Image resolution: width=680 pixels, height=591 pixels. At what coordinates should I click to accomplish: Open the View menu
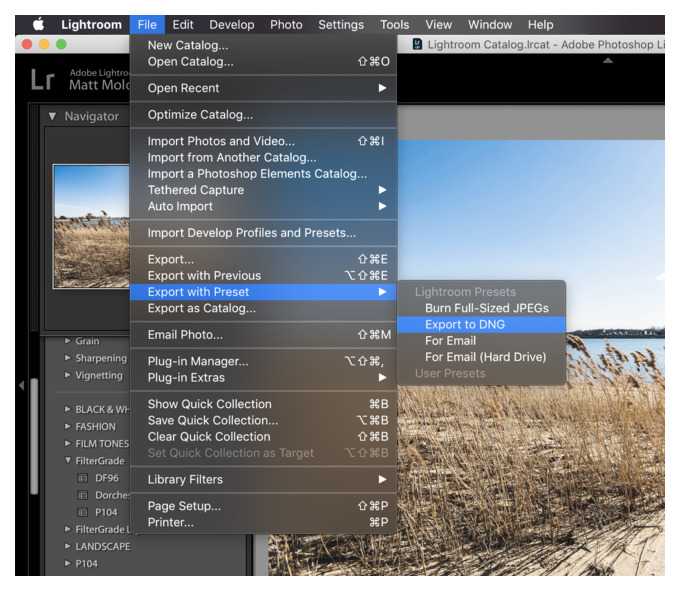438,25
